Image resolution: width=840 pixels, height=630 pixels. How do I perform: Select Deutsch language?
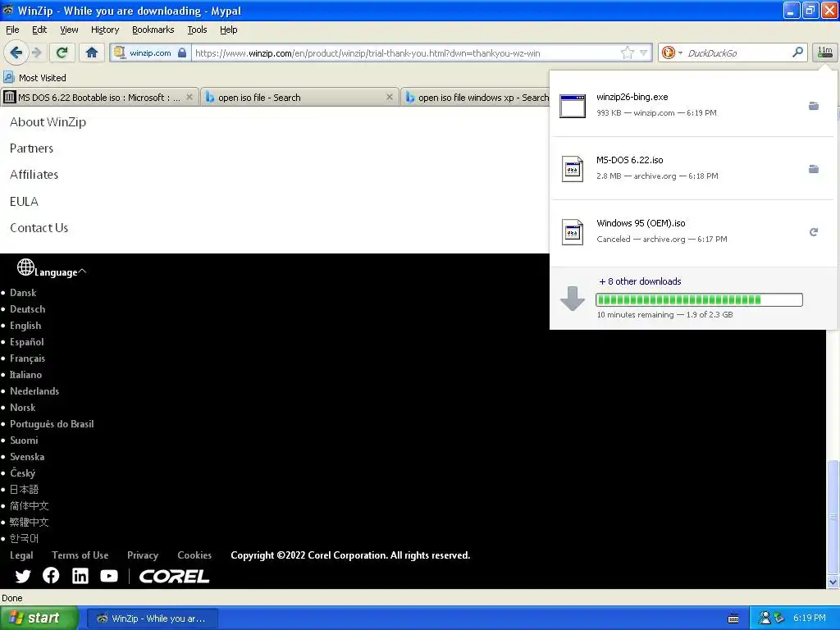[x=27, y=309]
